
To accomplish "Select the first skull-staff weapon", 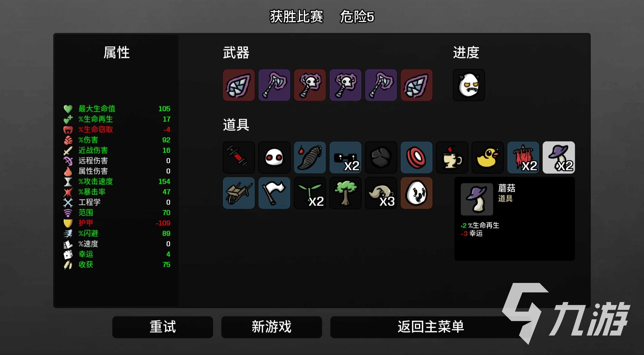I will [x=310, y=85].
